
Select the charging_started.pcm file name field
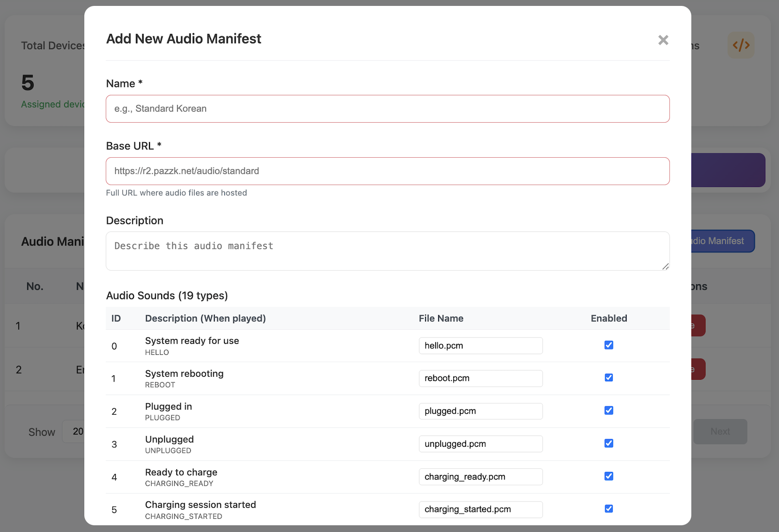coord(481,509)
